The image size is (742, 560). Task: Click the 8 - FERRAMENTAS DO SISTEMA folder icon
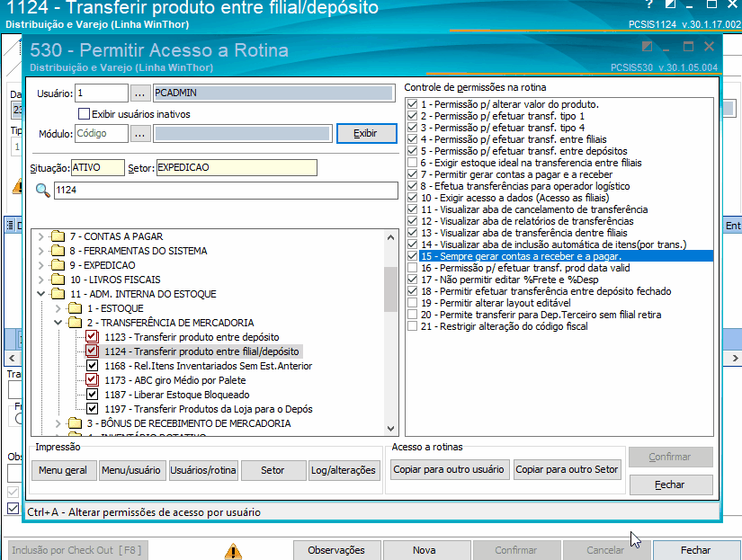pyautogui.click(x=58, y=251)
